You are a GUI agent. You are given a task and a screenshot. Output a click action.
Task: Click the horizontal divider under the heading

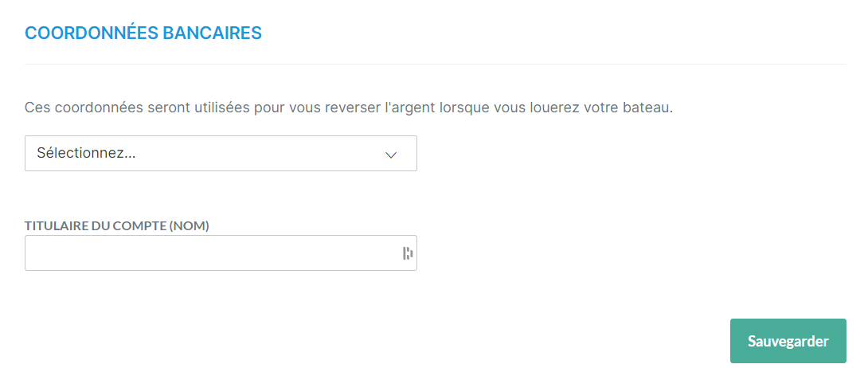click(x=436, y=65)
